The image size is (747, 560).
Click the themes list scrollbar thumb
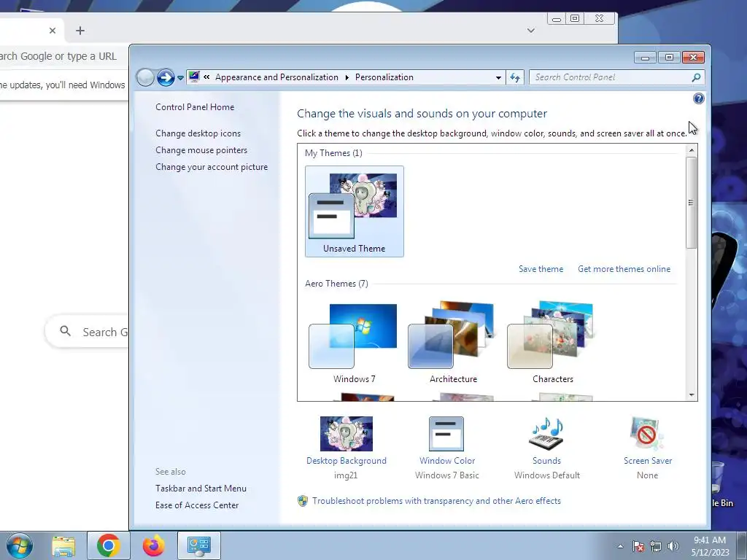692,203
